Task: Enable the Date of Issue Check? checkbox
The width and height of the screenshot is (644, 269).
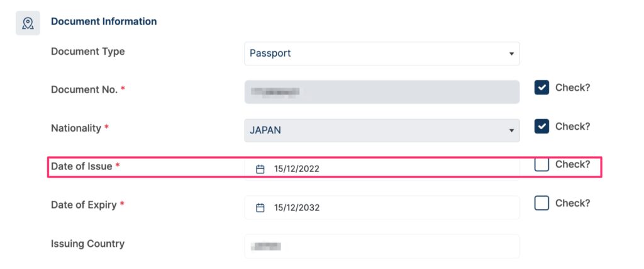Action: (541, 164)
